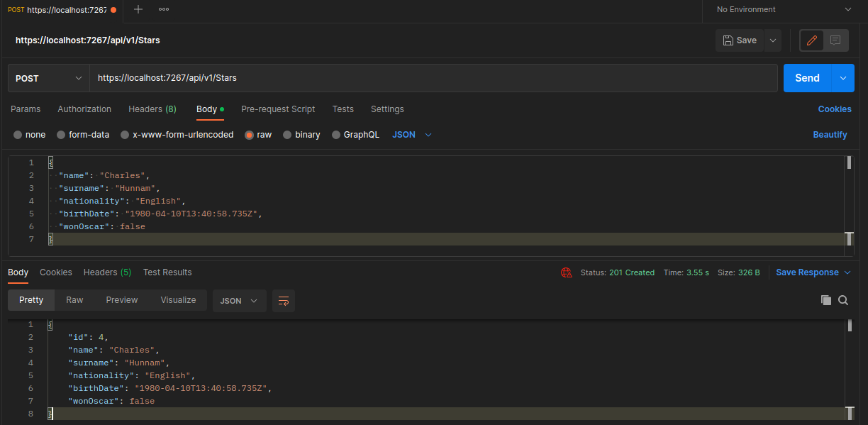Screen dimensions: 868x425
Task: Click response line "nationality": "English"
Action: (x=131, y=375)
